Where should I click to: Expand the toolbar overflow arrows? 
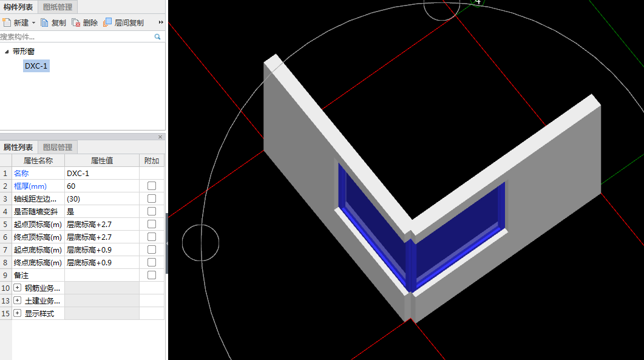click(161, 22)
